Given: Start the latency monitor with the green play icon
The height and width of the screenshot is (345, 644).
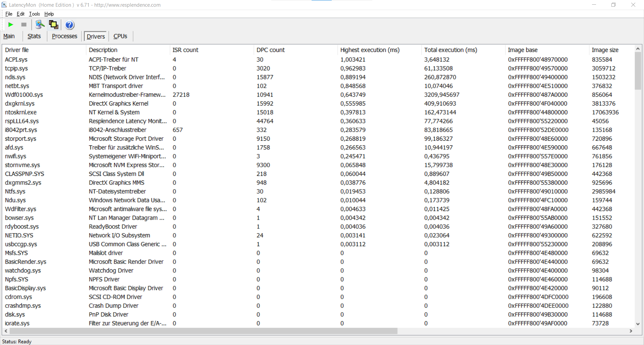Looking at the screenshot, I should [x=11, y=24].
